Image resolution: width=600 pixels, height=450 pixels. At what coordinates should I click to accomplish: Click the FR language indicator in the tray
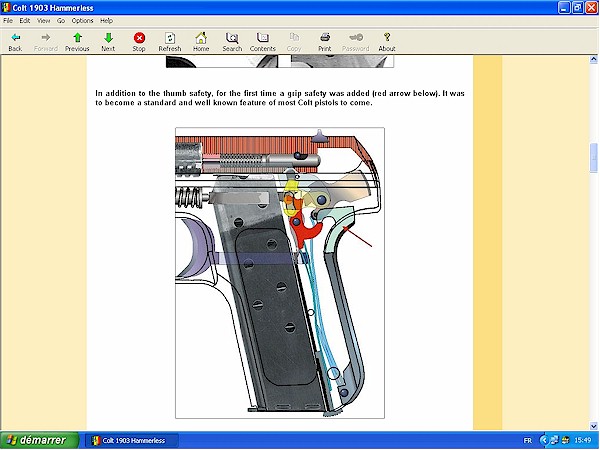tap(527, 440)
